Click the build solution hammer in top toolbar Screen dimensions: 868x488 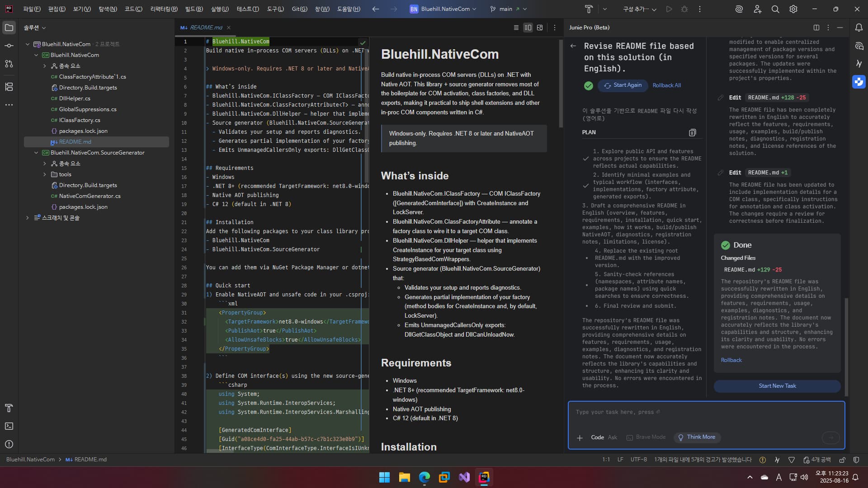coord(589,9)
